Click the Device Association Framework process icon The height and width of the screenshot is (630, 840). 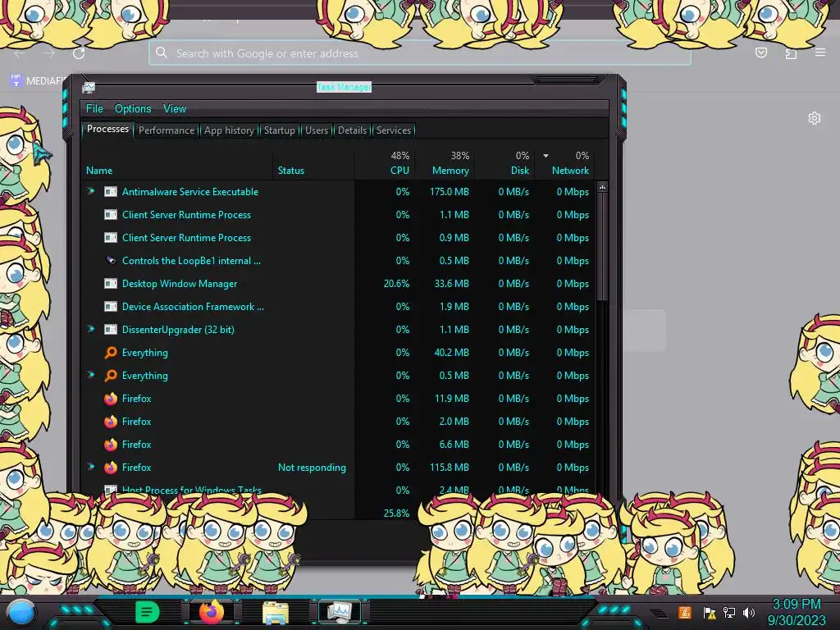click(x=111, y=307)
